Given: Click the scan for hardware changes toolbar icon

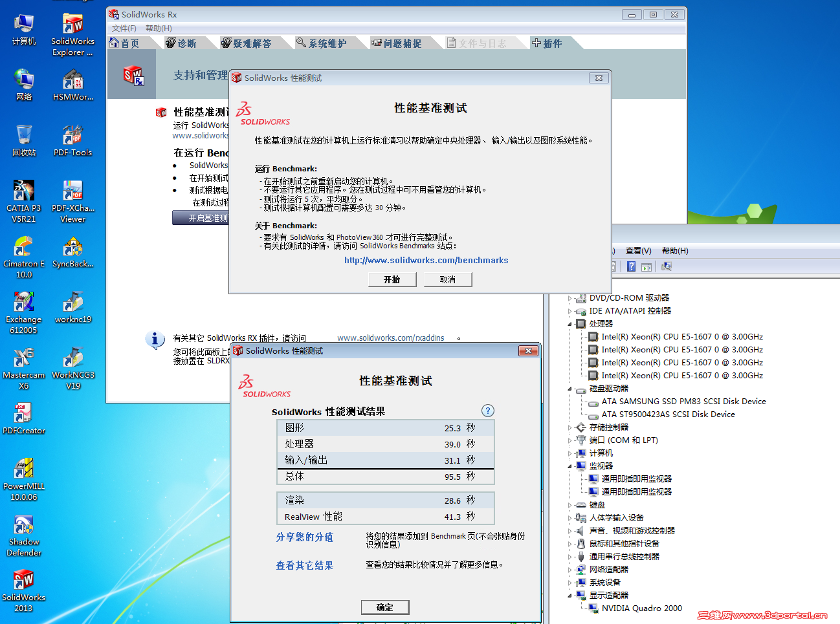Looking at the screenshot, I should tap(666, 266).
